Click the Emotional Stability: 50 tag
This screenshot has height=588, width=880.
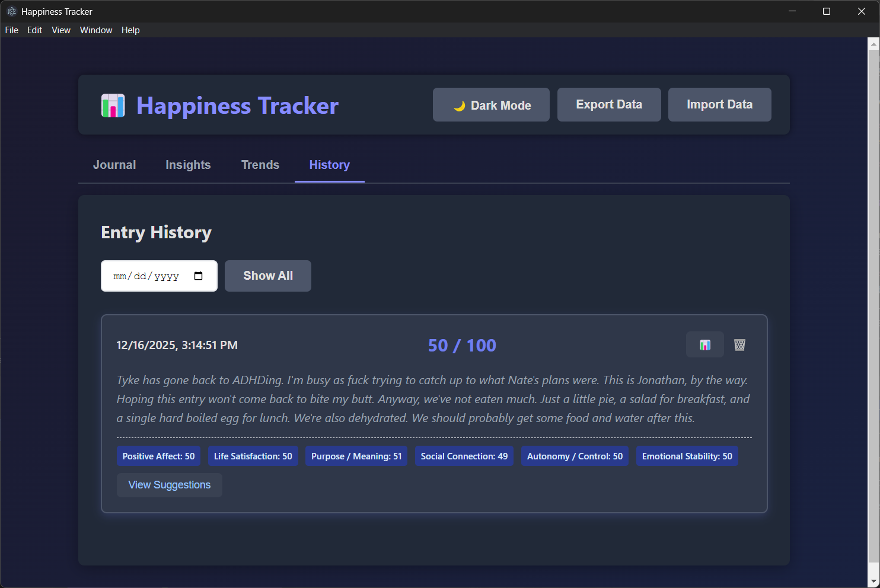coord(687,456)
